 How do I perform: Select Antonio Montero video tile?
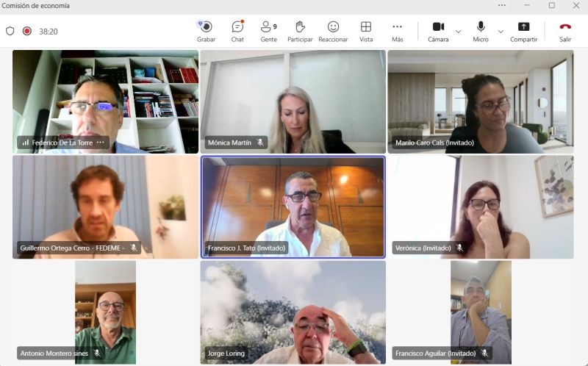[105, 312]
